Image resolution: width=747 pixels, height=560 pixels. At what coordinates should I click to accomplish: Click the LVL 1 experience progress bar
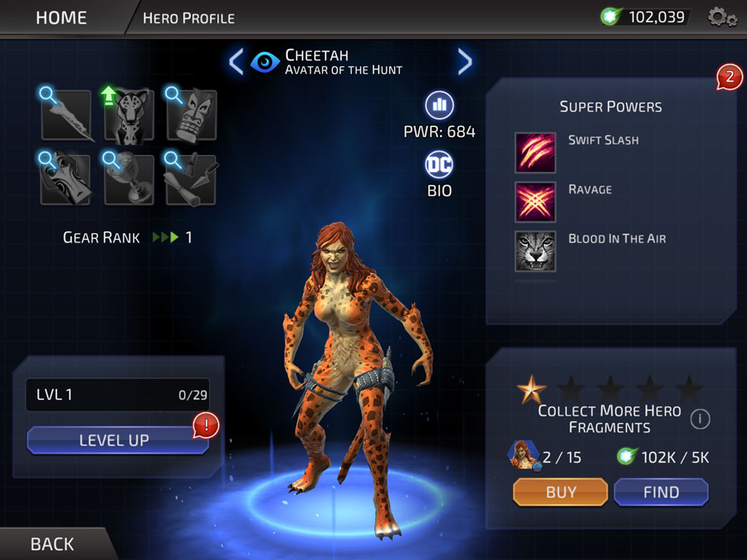118,395
